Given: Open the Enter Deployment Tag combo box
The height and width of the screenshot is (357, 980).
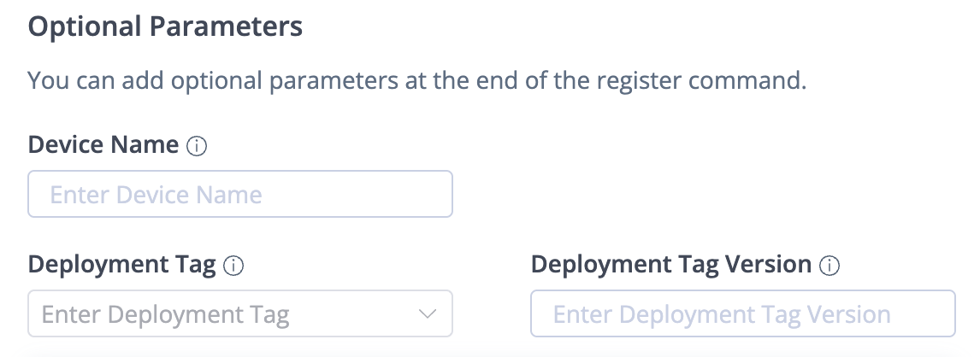Looking at the screenshot, I should [x=239, y=314].
